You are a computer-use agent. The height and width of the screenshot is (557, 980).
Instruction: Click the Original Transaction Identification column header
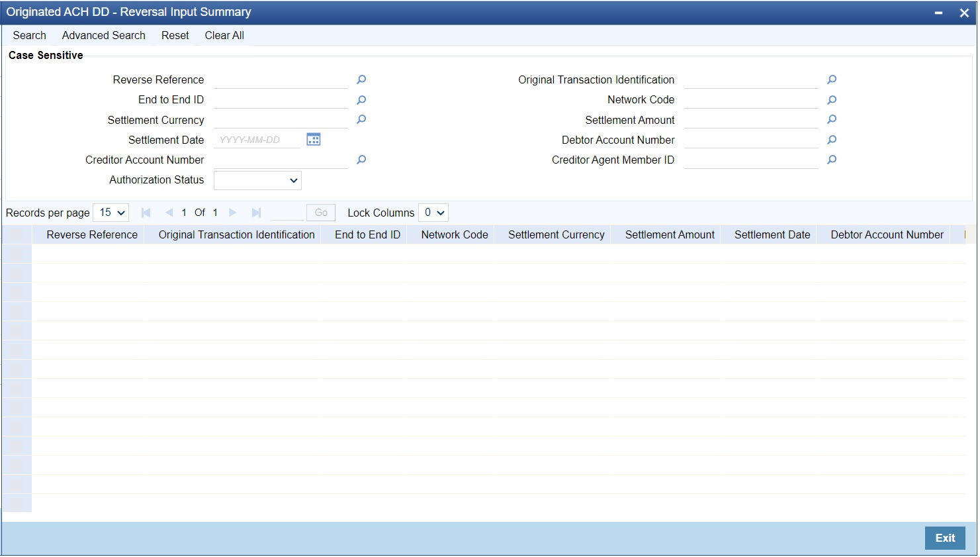[237, 235]
